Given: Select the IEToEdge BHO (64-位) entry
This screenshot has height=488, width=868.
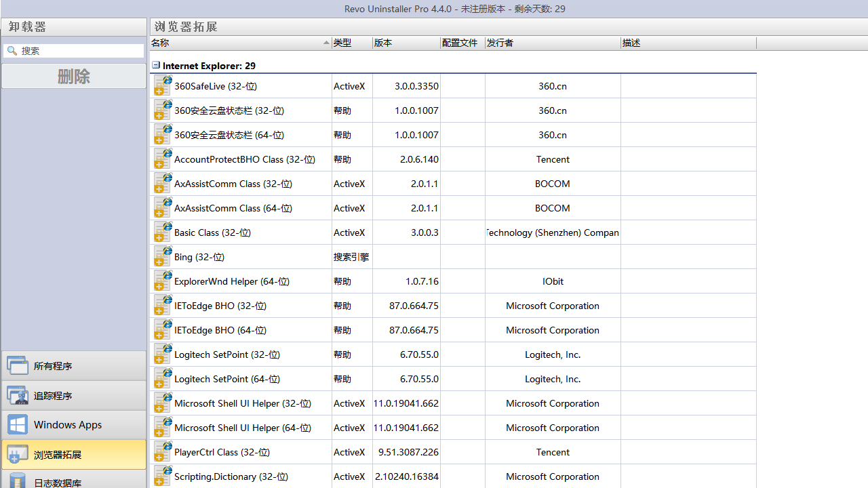Looking at the screenshot, I should tap(220, 330).
